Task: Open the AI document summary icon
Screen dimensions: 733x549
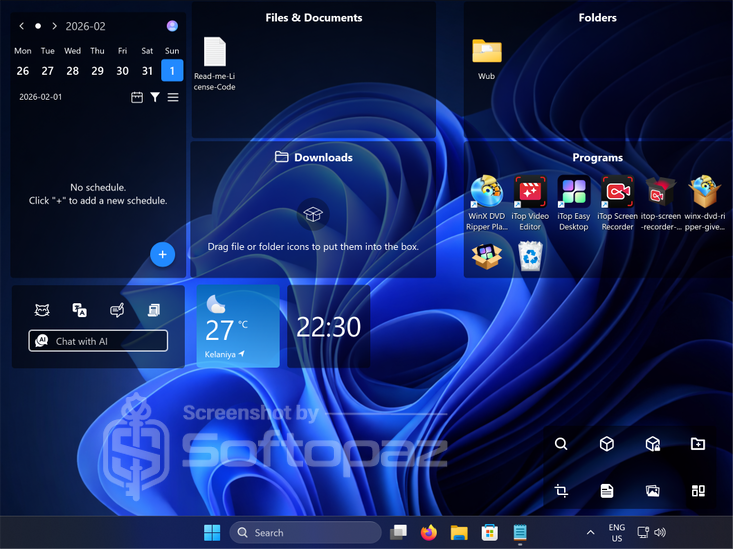Action: 154,310
